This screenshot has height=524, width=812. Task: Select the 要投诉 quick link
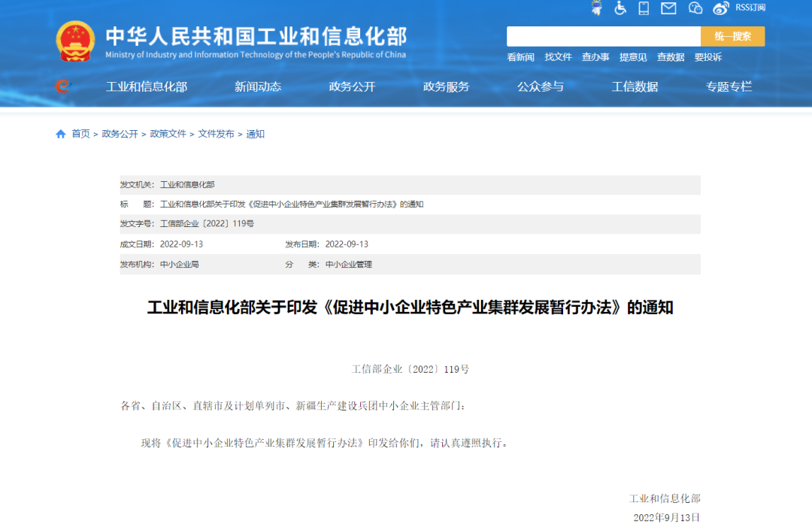707,57
